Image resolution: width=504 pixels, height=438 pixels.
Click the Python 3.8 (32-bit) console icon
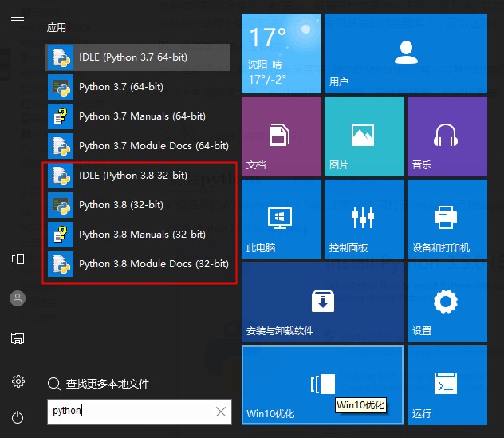[x=61, y=205]
